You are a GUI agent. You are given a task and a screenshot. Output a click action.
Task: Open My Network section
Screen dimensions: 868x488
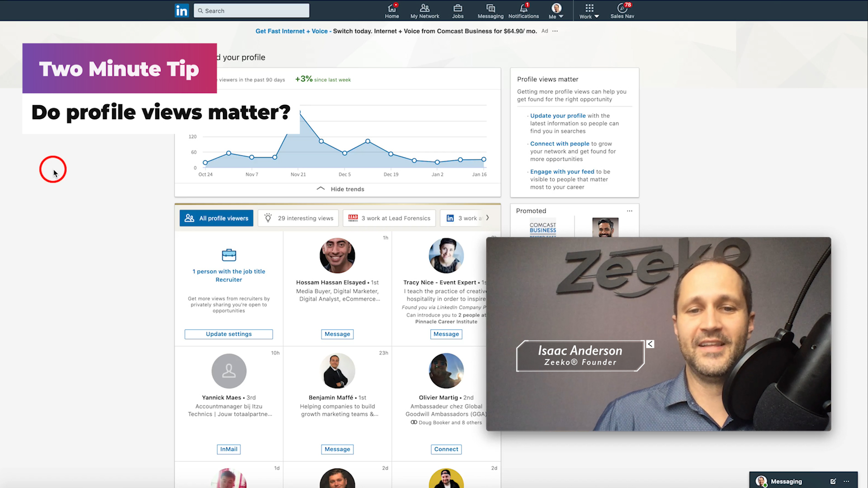[x=425, y=10]
